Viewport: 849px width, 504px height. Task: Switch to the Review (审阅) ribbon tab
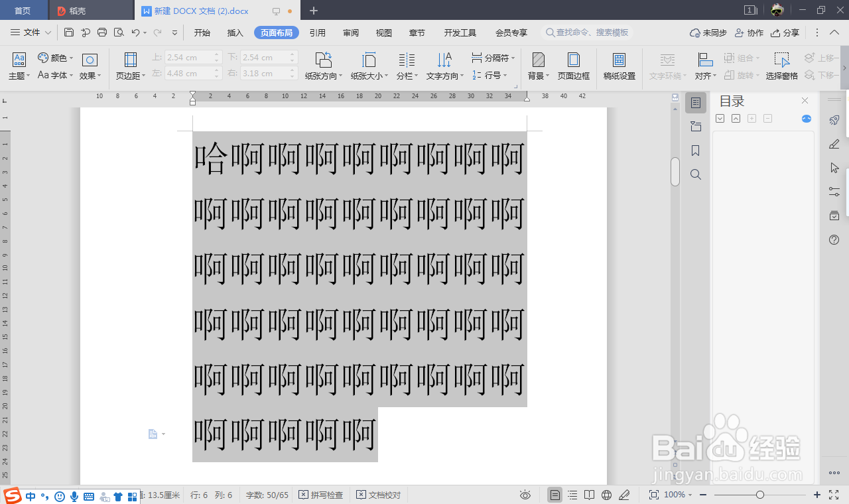tap(351, 32)
